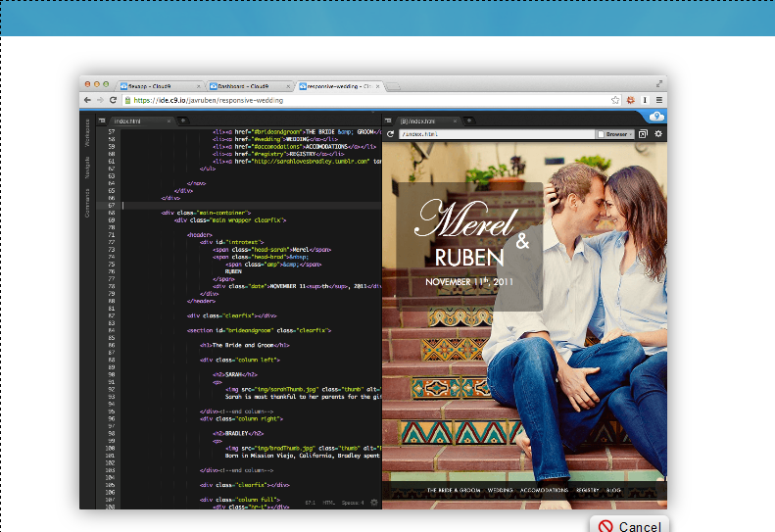
Task: Click 'REGISTRY' link in preview nav
Action: [587, 491]
